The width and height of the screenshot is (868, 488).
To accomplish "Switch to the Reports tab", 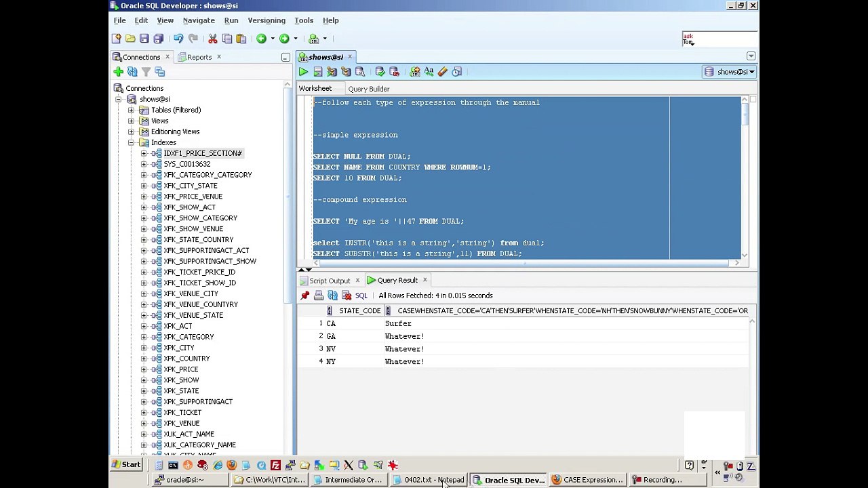I will 199,57.
